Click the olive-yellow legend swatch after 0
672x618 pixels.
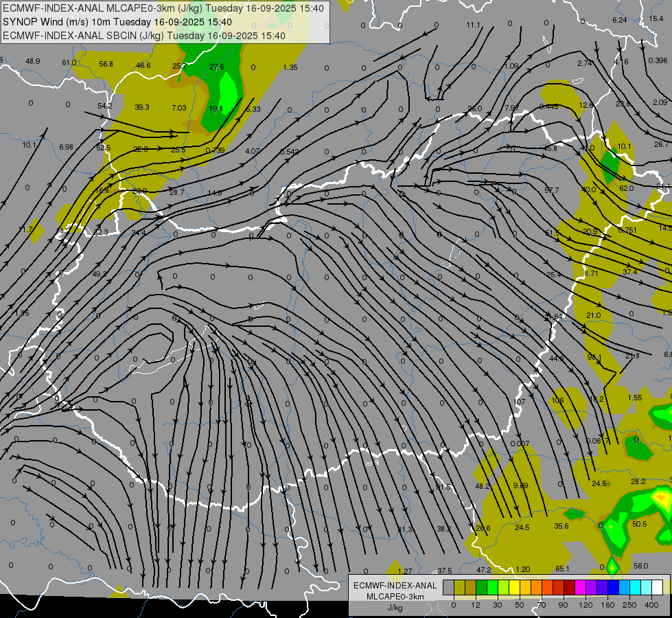(x=459, y=587)
